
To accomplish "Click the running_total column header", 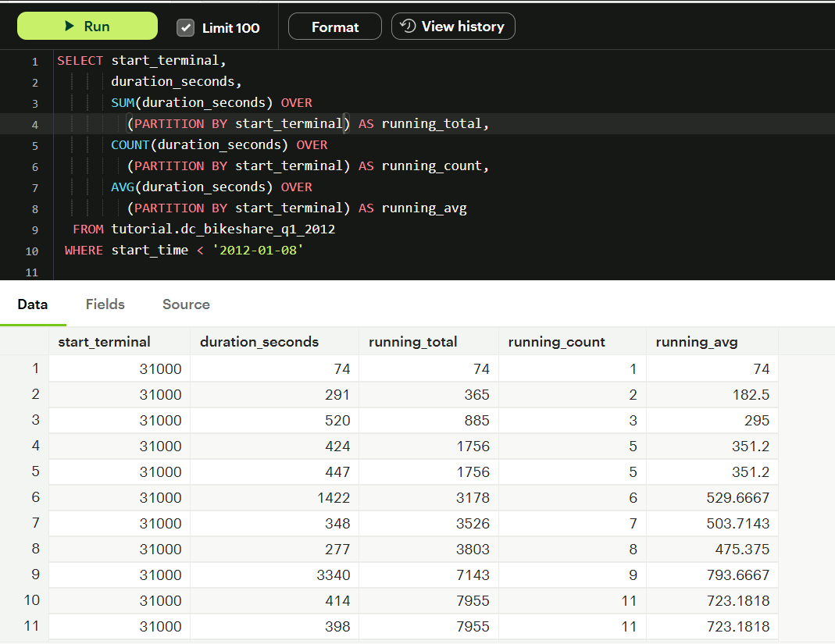I will [x=429, y=342].
